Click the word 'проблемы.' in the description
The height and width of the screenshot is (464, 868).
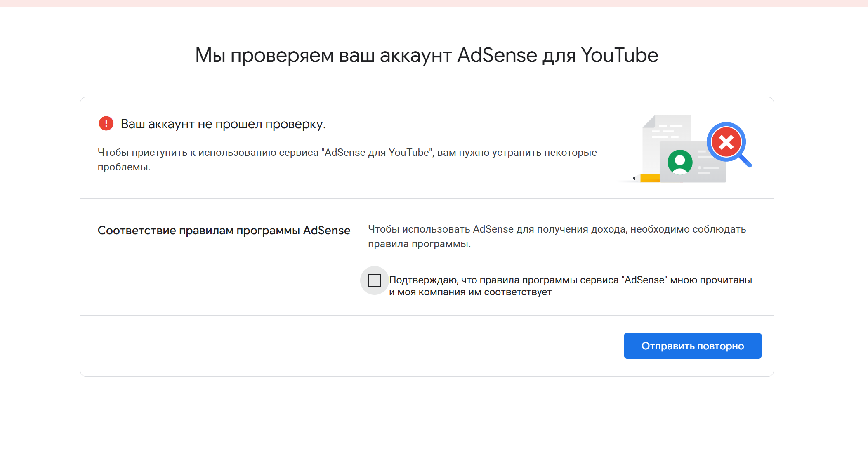pyautogui.click(x=124, y=167)
